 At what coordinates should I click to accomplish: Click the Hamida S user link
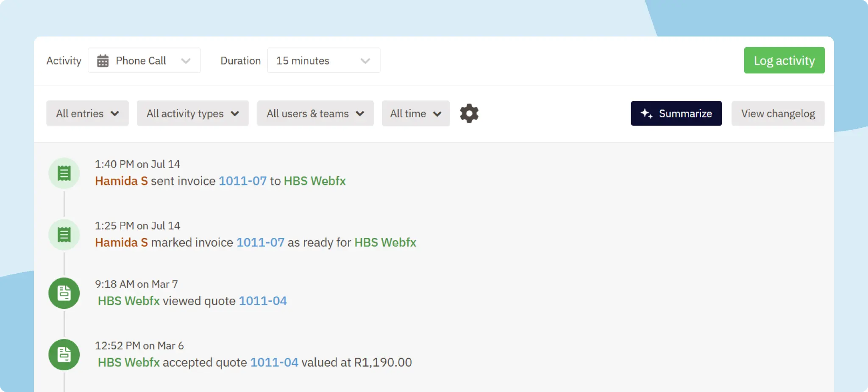pos(121,181)
